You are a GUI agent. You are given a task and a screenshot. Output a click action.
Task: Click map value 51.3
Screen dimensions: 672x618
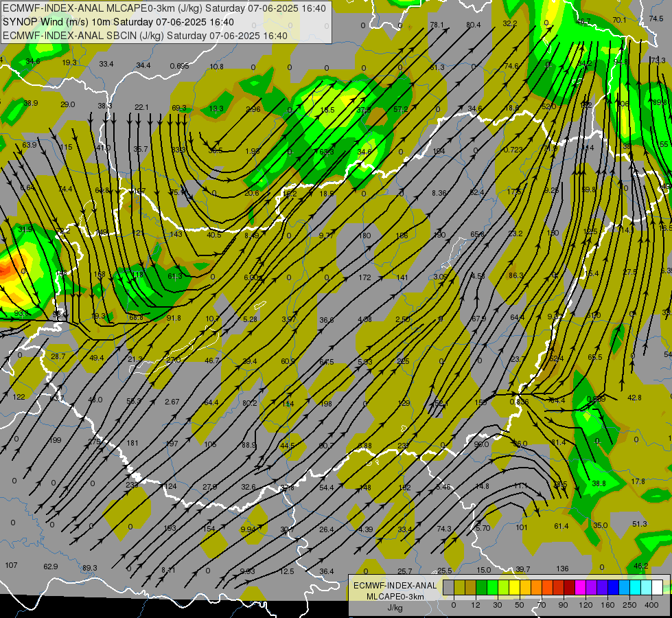tap(640, 524)
